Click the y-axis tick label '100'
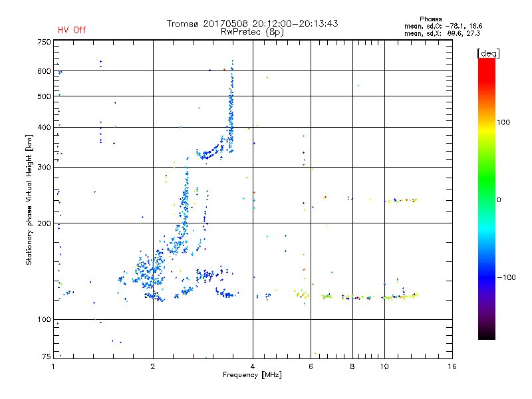532x399 pixels. coord(44,320)
